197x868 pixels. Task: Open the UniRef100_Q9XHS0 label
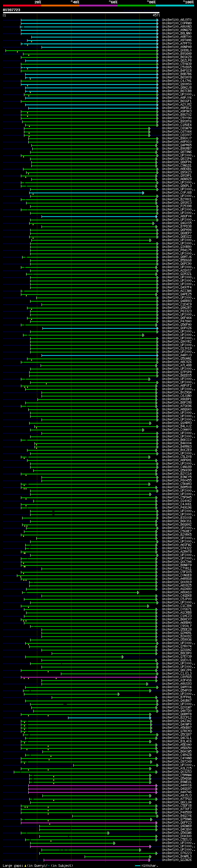pyautogui.click(x=177, y=84)
